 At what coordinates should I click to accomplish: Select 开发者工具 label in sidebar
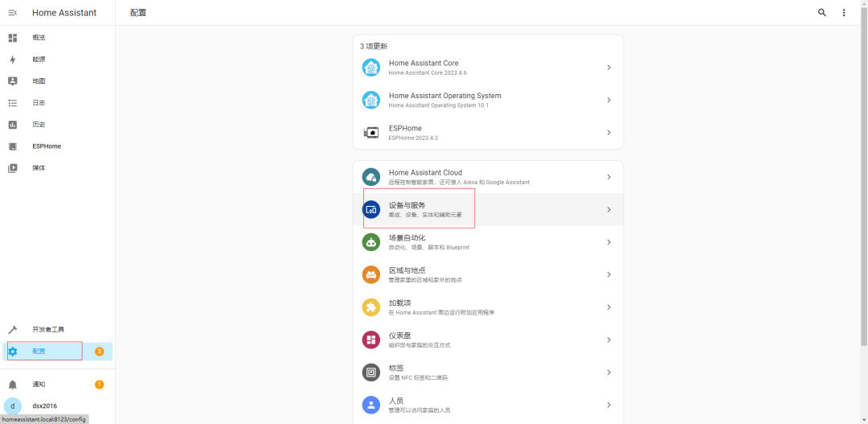48,329
